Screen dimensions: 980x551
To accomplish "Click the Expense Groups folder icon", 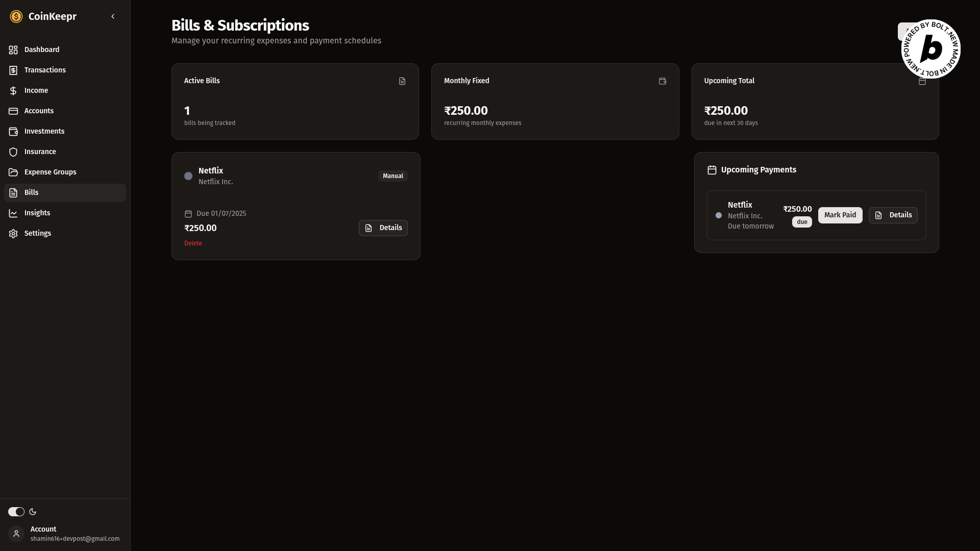I will pyautogui.click(x=13, y=172).
